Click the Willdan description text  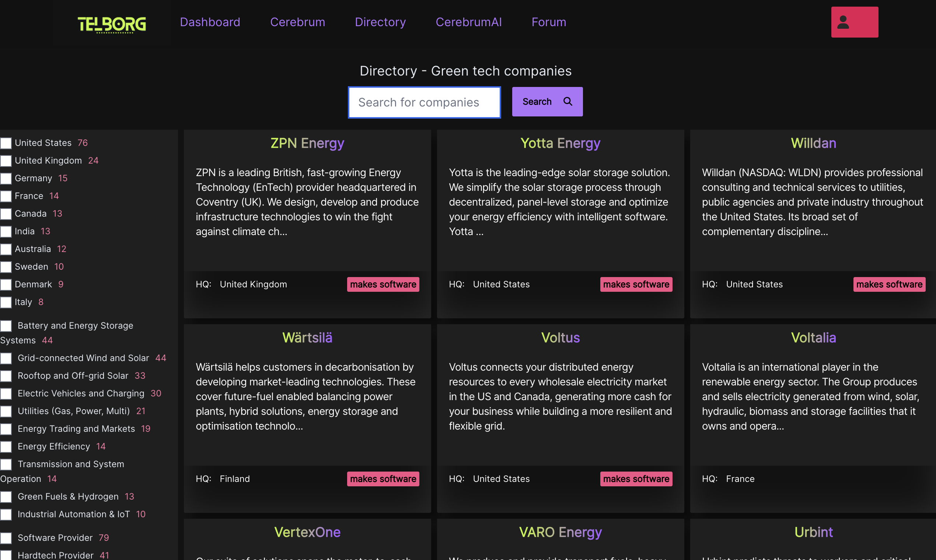coord(812,202)
